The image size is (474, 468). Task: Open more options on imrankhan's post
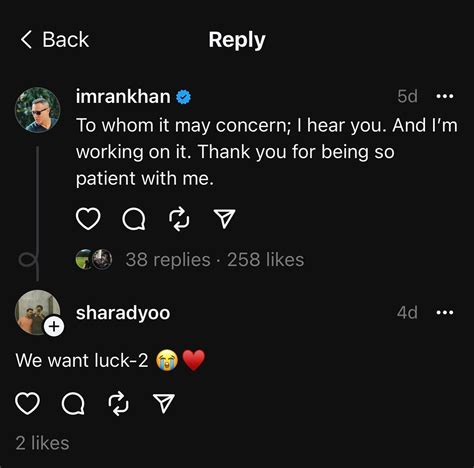pyautogui.click(x=445, y=96)
